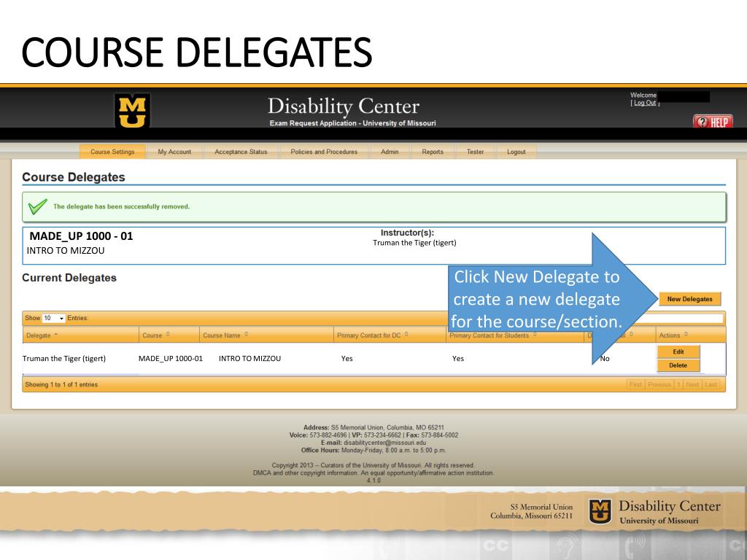
Task: Sort by Course Name column
Action: 266,335
